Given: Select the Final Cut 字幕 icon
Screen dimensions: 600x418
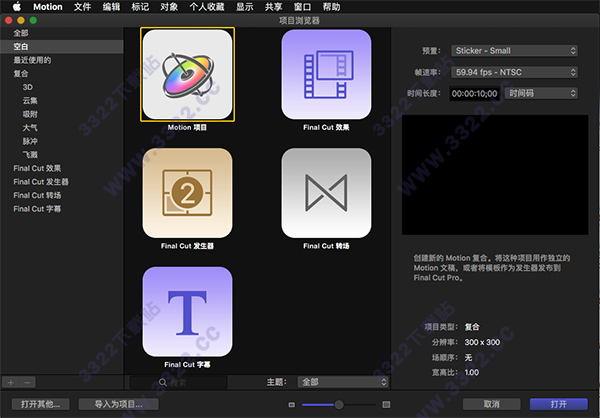Looking at the screenshot, I should (188, 312).
